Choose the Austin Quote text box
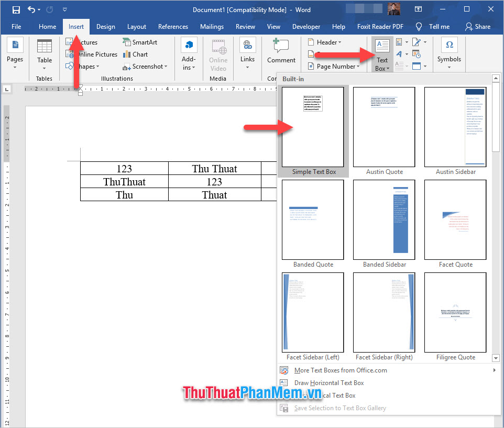The height and width of the screenshot is (428, 504). tap(384, 131)
